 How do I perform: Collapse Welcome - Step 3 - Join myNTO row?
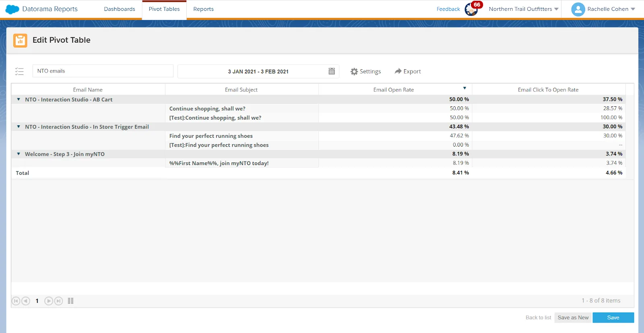[19, 154]
